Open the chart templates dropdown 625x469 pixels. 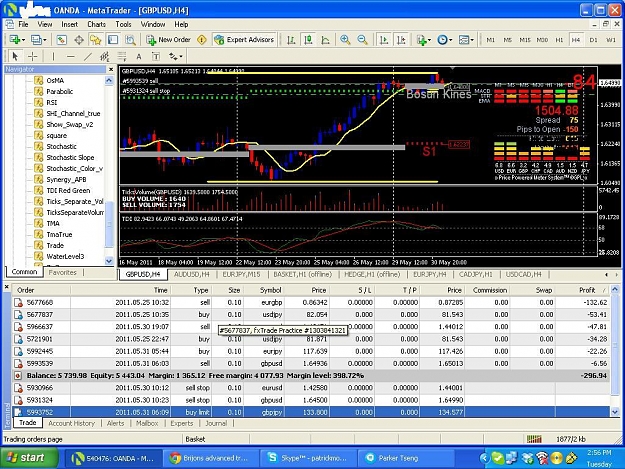point(466,39)
